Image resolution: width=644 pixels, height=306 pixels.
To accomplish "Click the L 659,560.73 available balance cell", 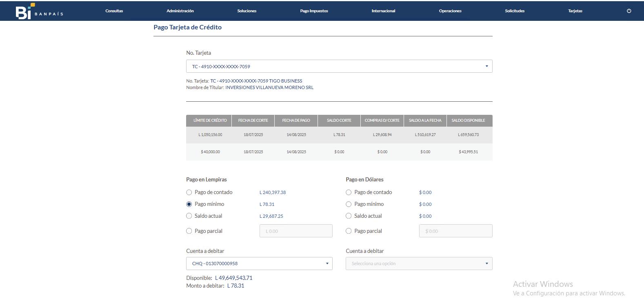I will click(469, 135).
